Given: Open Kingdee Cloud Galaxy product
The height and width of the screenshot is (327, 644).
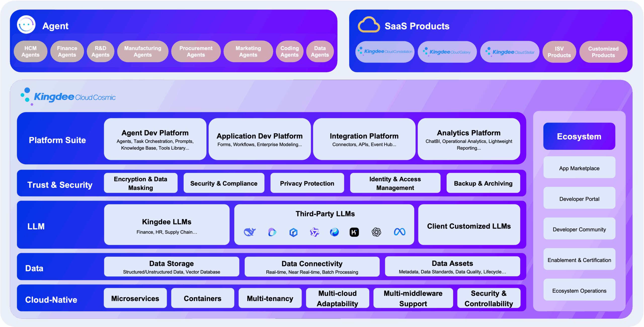Looking at the screenshot, I should 447,52.
